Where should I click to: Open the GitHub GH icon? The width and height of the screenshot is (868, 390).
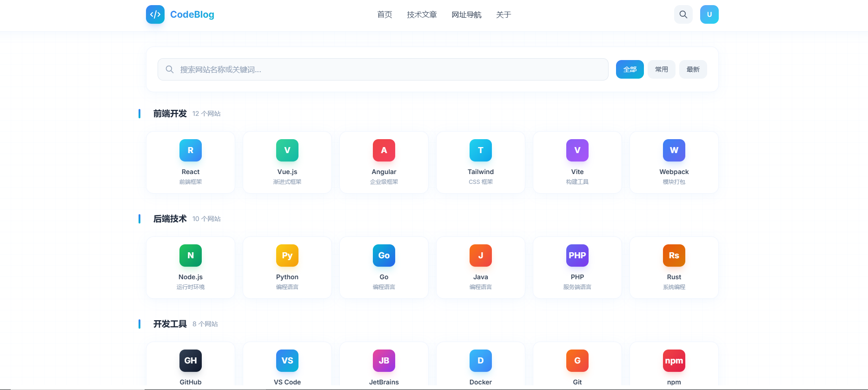pyautogui.click(x=191, y=361)
